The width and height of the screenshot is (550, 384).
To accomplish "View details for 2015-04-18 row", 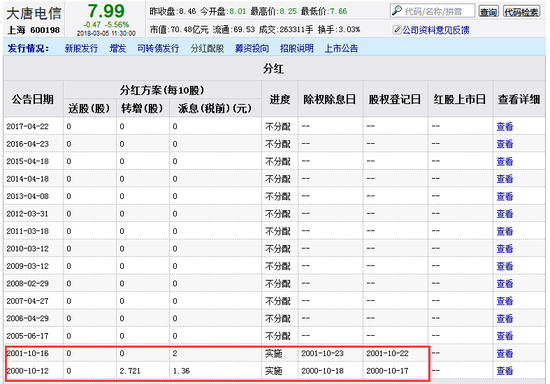I will click(505, 161).
